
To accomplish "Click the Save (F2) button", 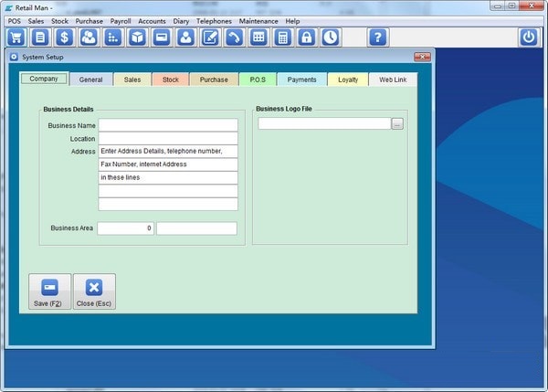I will pos(49,291).
